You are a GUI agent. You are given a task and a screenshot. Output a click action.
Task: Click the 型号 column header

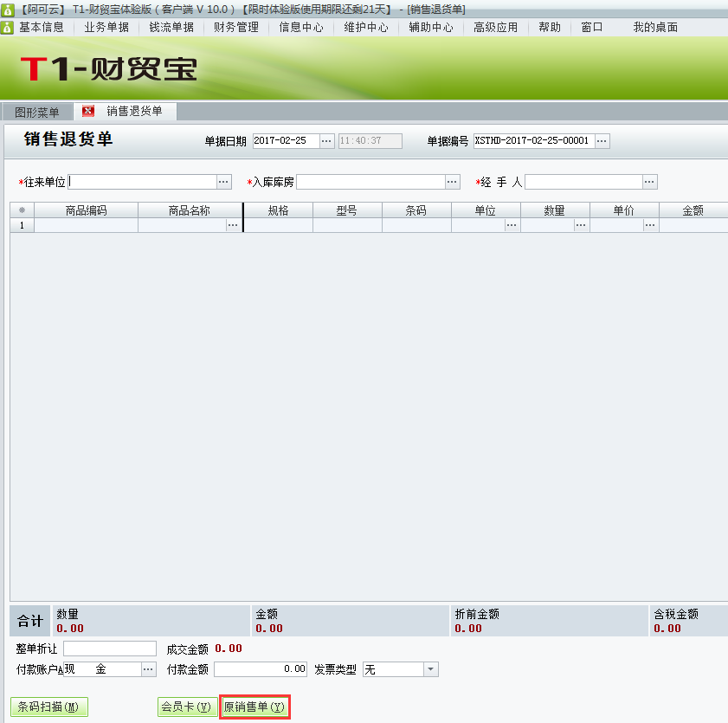(347, 210)
